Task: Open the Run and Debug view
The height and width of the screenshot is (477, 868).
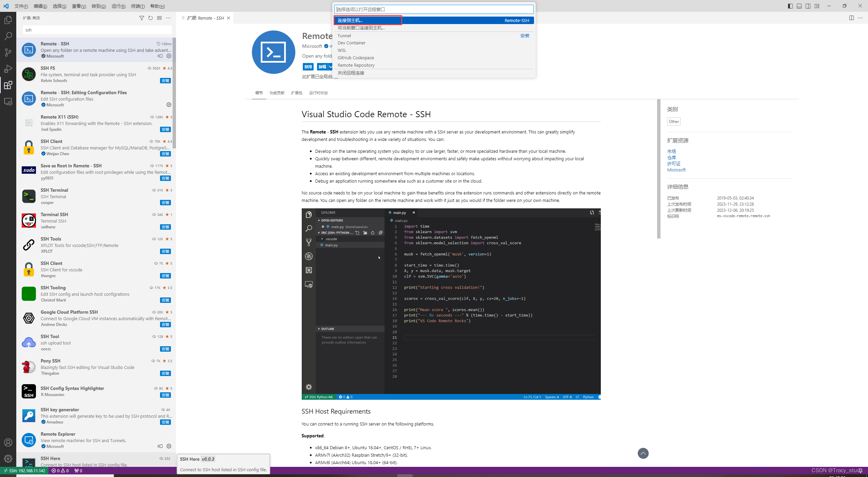Action: tap(8, 69)
